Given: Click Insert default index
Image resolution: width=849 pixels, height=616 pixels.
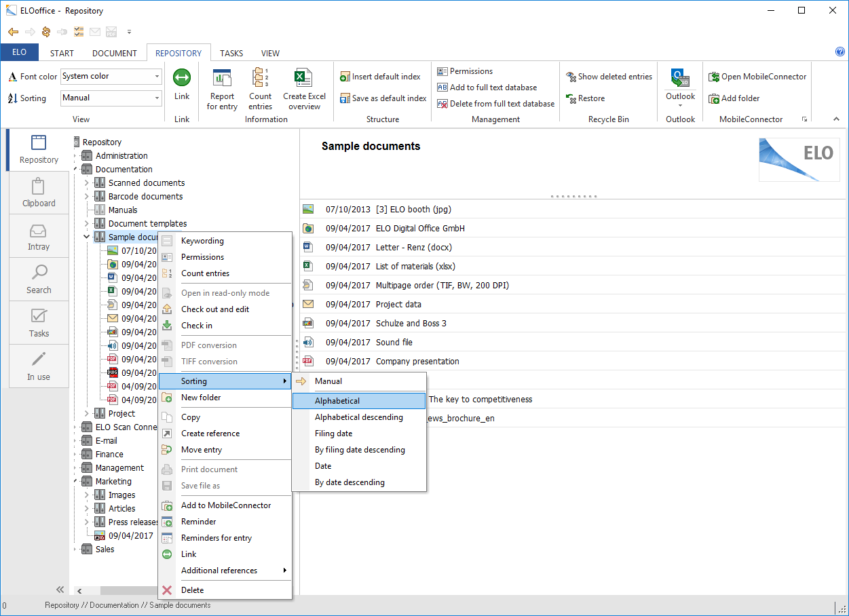Looking at the screenshot, I should pos(380,77).
